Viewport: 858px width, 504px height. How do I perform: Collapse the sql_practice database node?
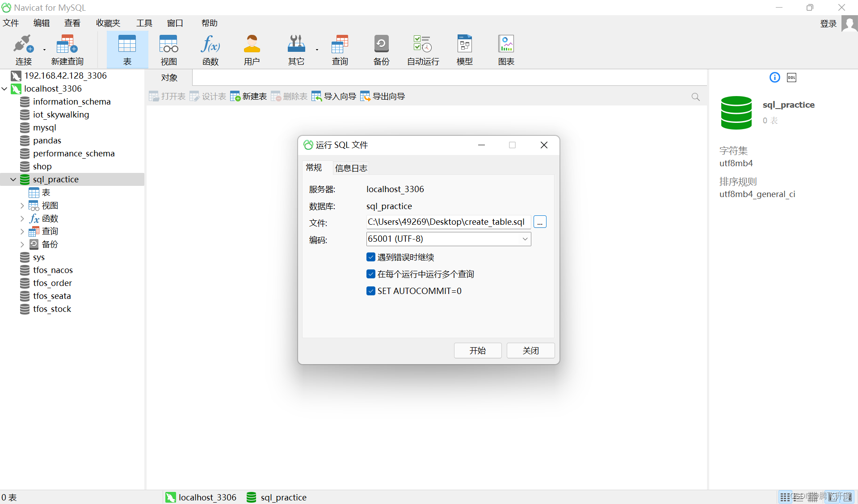tap(13, 179)
